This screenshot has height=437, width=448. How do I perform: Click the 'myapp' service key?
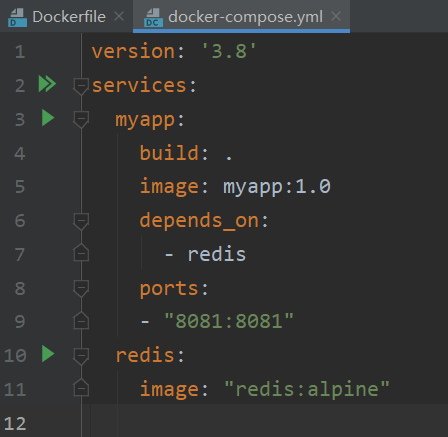[x=145, y=120]
